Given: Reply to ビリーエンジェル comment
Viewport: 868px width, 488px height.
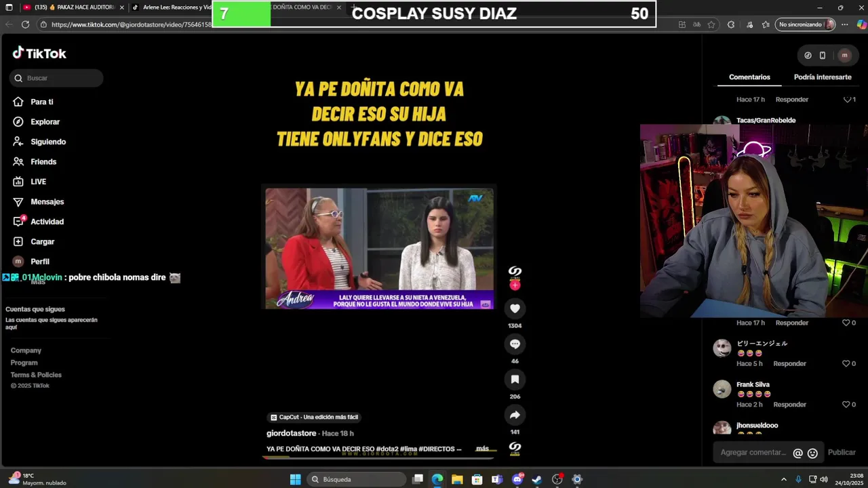Looking at the screenshot, I should (789, 364).
